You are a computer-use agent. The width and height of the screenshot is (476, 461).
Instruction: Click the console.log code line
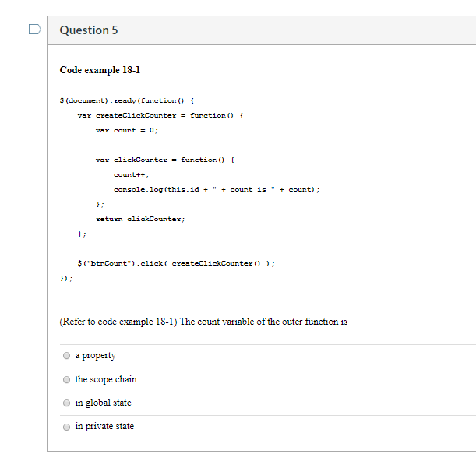tap(217, 189)
